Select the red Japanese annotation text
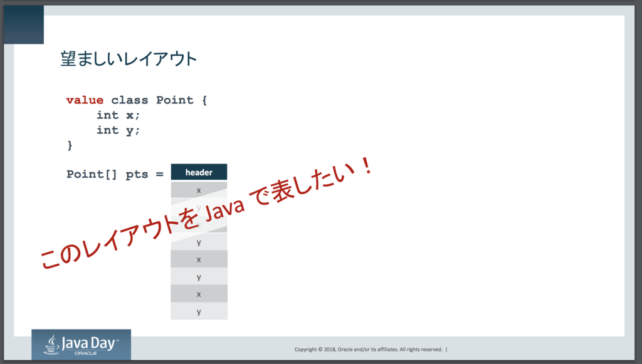The image size is (642, 364). tap(201, 216)
